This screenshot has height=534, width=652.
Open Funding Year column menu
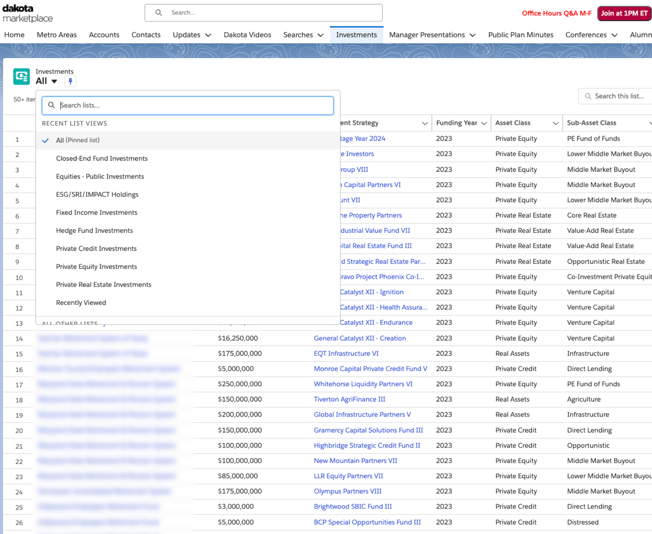click(x=484, y=123)
